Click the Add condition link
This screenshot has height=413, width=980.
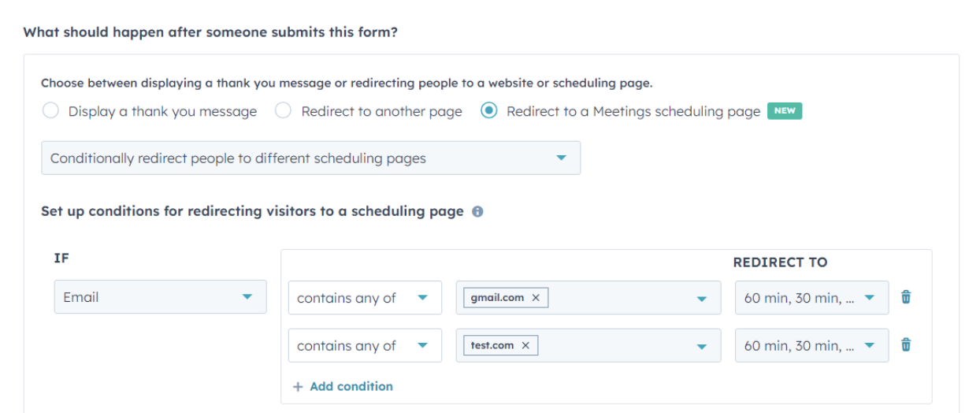(x=351, y=386)
